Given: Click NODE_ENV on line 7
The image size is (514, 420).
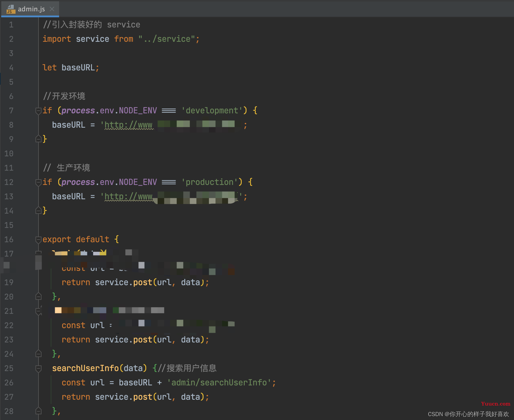Looking at the screenshot, I should coord(138,111).
